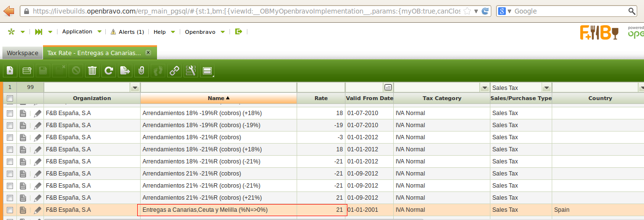Sort by the Rate column header
This screenshot has height=220, width=644.
click(321, 98)
